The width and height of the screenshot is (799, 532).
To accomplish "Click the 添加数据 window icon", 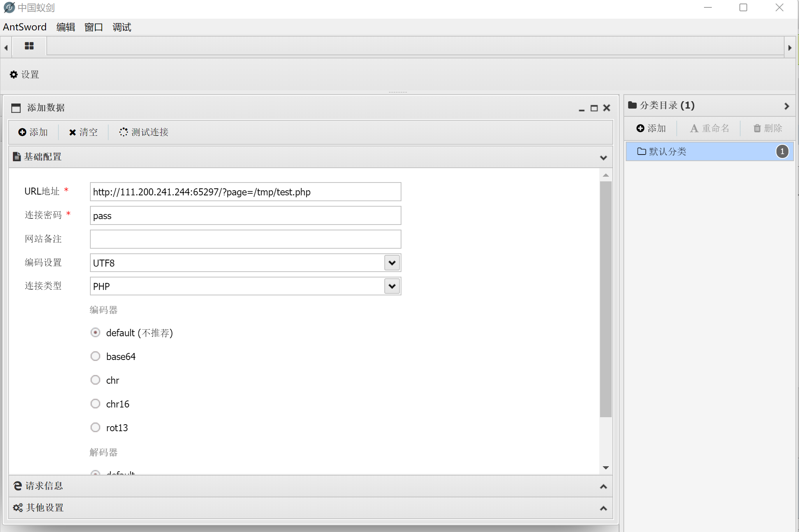I will pos(16,108).
